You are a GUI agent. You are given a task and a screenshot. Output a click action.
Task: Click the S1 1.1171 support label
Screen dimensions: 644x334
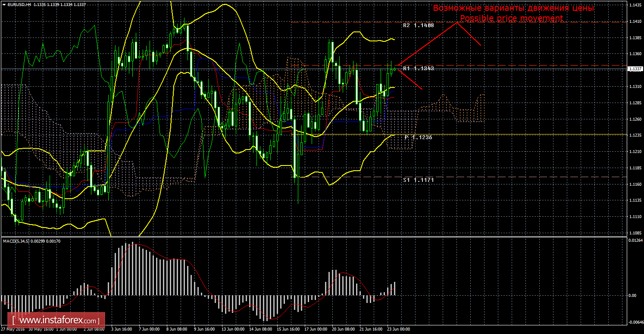pyautogui.click(x=418, y=180)
